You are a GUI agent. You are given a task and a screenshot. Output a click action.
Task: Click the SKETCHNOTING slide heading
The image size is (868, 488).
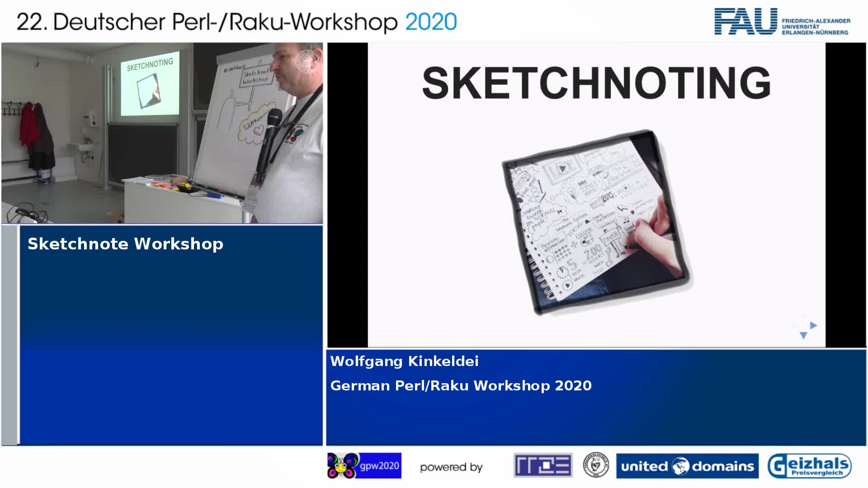[x=596, y=83]
